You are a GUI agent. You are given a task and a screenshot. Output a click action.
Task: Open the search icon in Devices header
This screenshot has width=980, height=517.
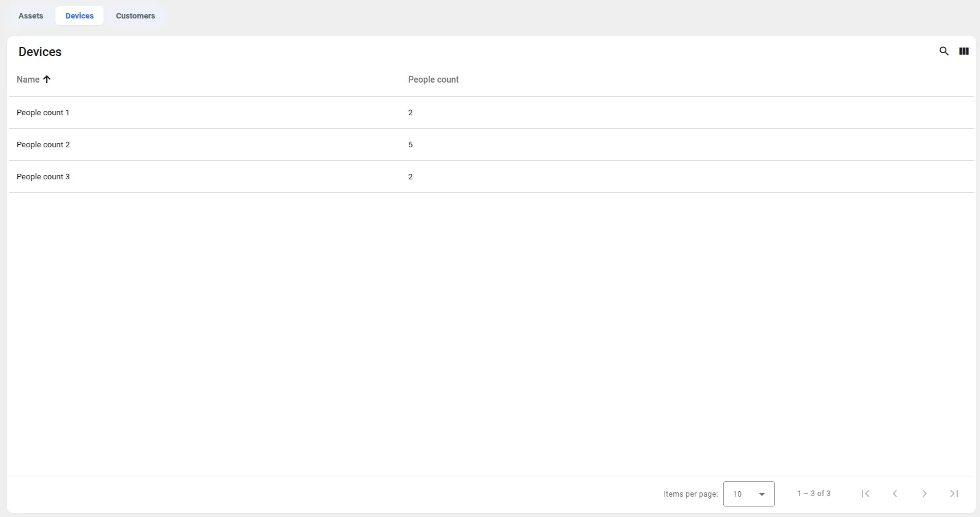(x=944, y=51)
